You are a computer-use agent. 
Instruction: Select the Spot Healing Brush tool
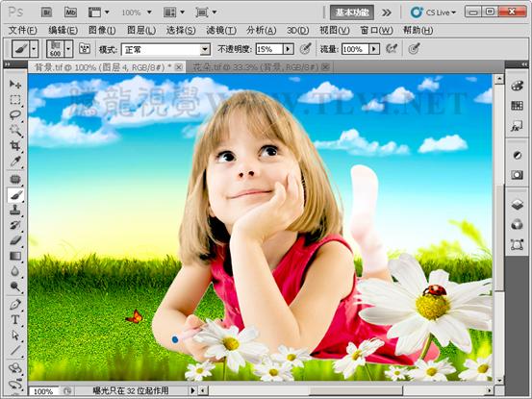click(x=15, y=179)
